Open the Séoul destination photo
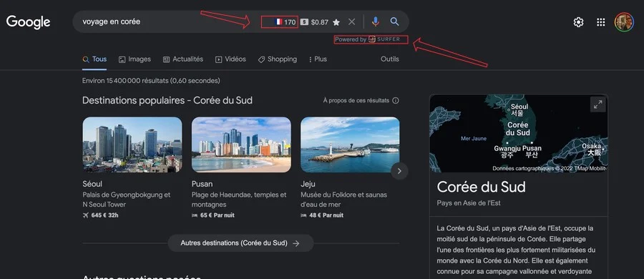The width and height of the screenshot is (644, 279). [x=132, y=145]
